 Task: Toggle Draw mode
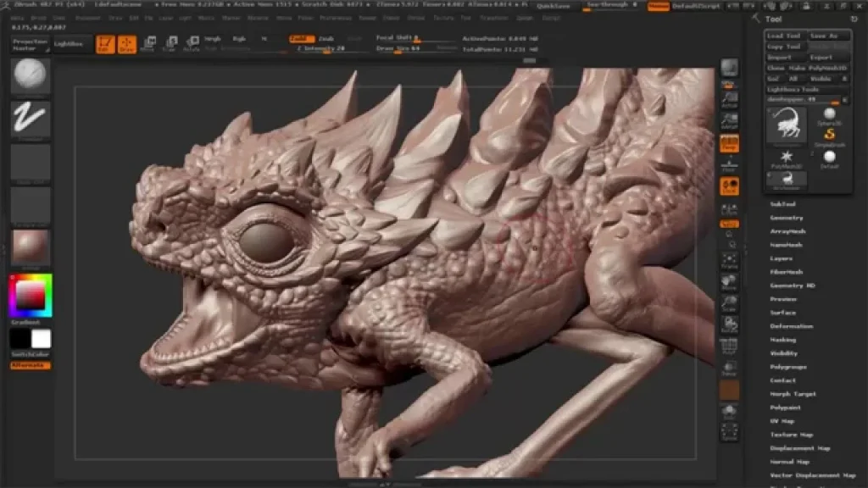(x=127, y=44)
